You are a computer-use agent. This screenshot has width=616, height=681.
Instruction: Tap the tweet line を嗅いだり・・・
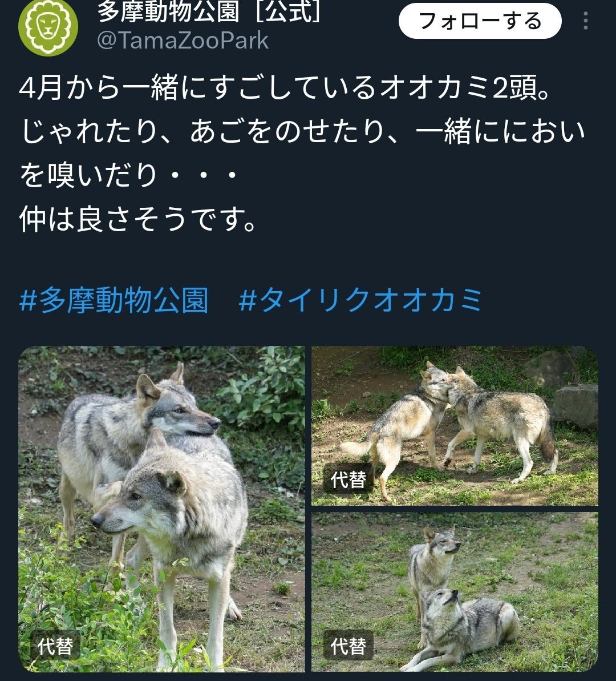coord(128,175)
